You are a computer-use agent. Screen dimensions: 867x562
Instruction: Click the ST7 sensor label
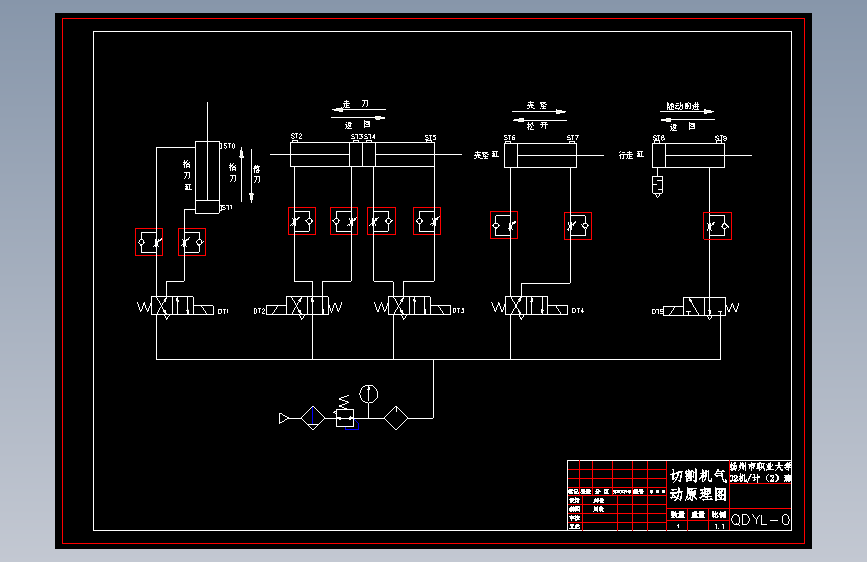(573, 138)
